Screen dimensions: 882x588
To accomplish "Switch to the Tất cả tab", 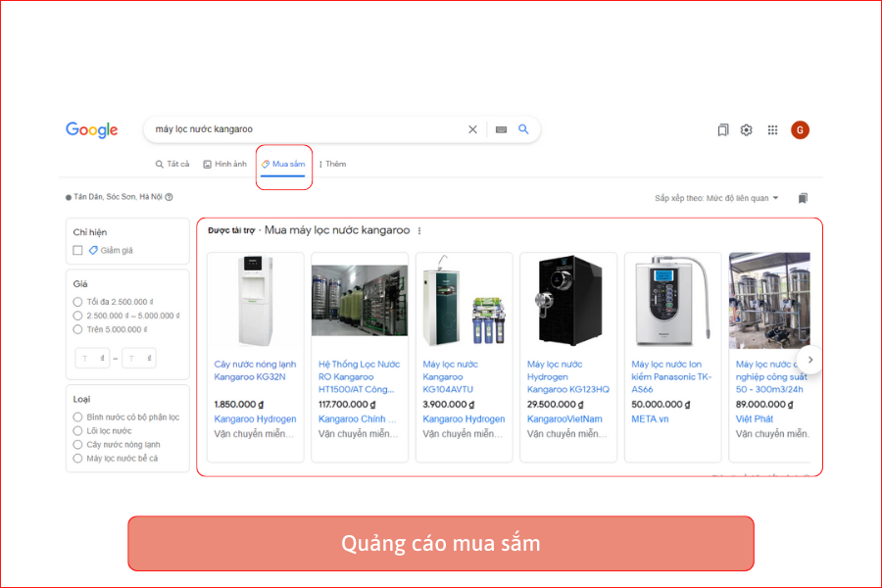I will (x=172, y=165).
